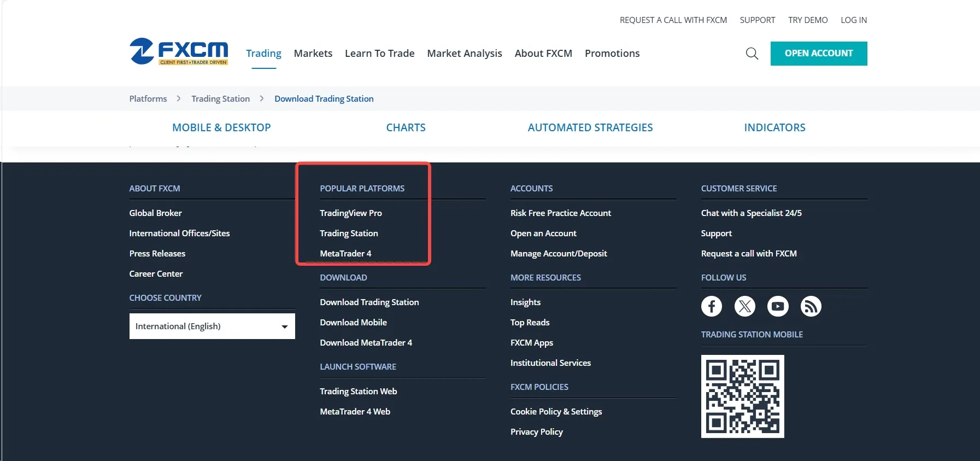Open the Support link in top bar
The image size is (980, 461).
point(758,20)
